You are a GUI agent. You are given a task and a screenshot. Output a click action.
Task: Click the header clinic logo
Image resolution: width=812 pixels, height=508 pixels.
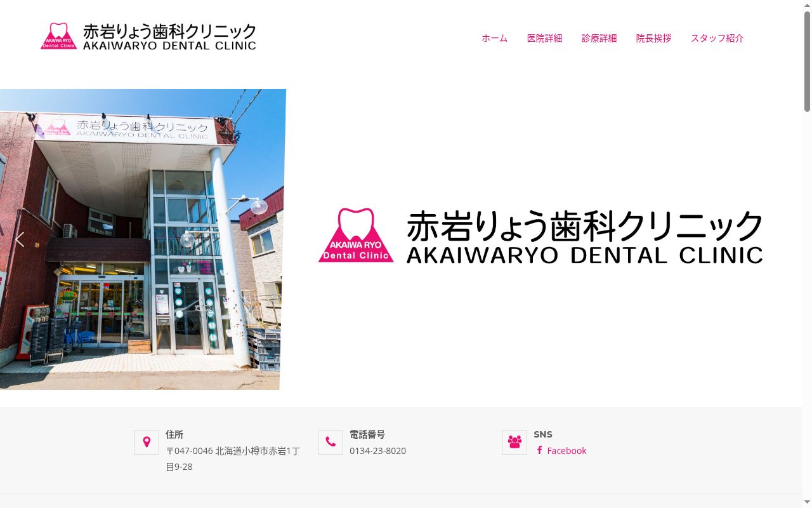click(148, 36)
